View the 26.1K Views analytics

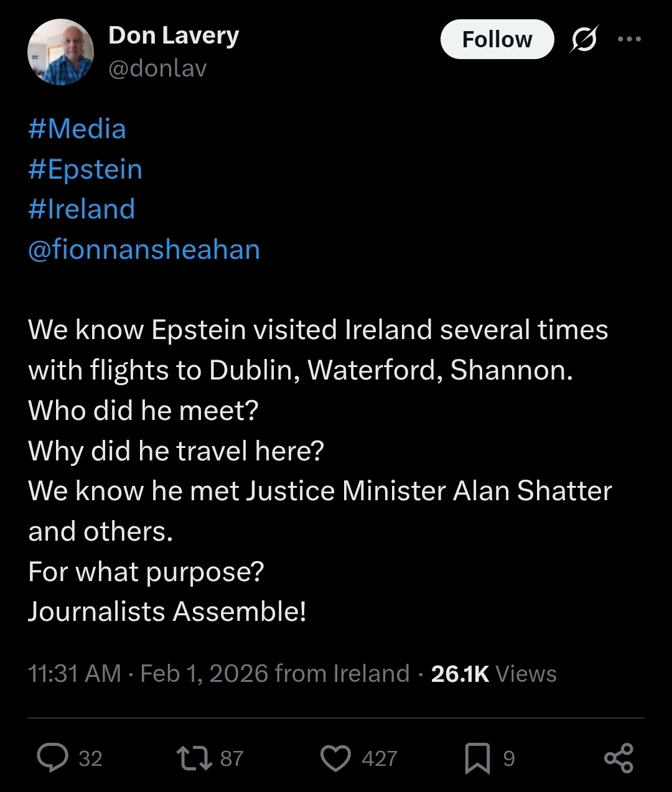[x=493, y=673]
